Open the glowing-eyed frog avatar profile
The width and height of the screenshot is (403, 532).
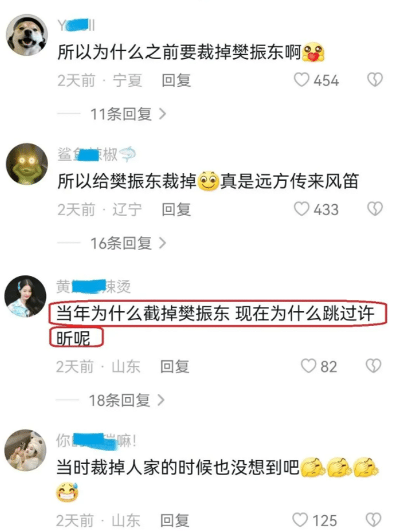[27, 163]
